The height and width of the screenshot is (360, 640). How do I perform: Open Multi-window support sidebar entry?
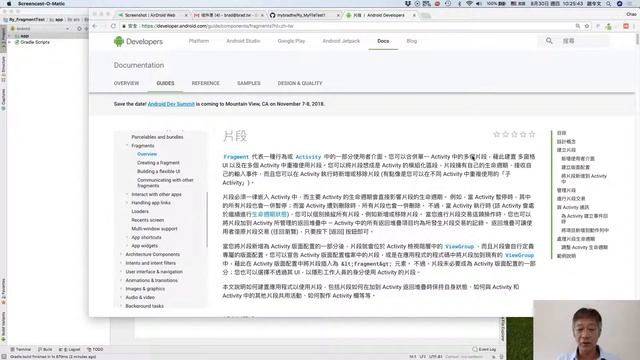coord(154,229)
